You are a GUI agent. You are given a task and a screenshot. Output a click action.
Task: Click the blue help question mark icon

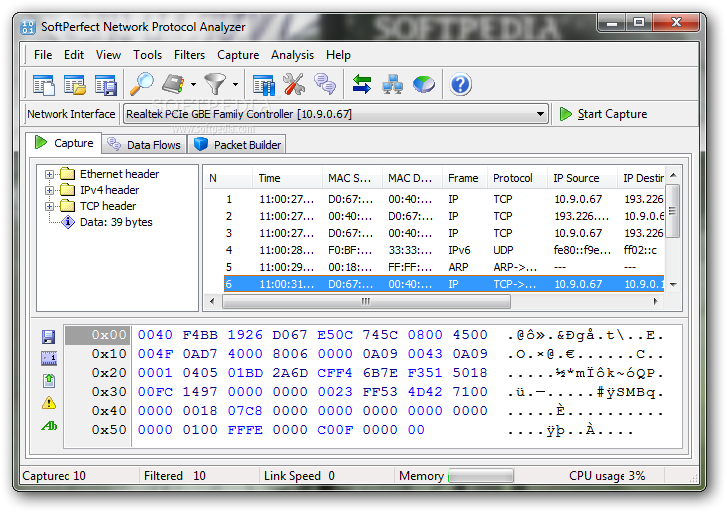[460, 84]
